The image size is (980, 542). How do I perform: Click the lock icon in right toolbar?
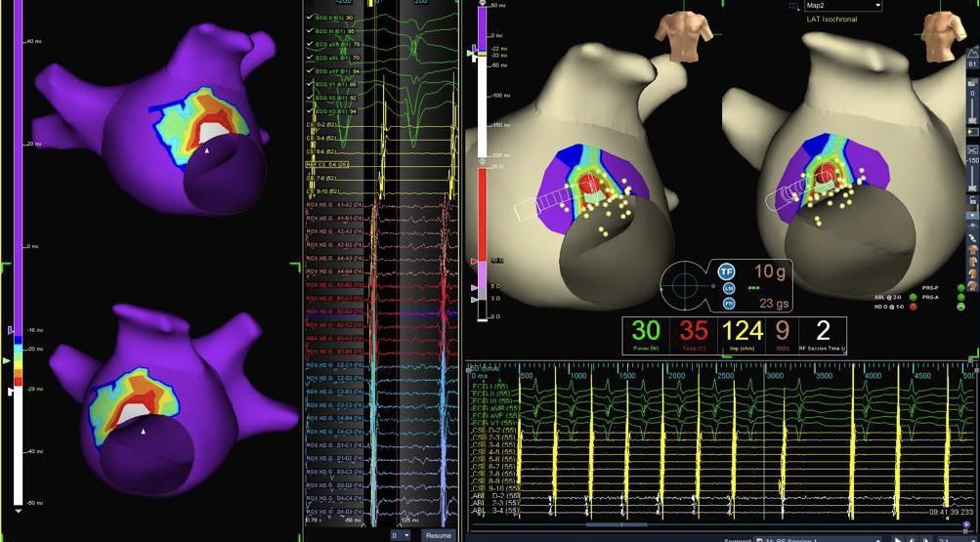click(x=972, y=200)
